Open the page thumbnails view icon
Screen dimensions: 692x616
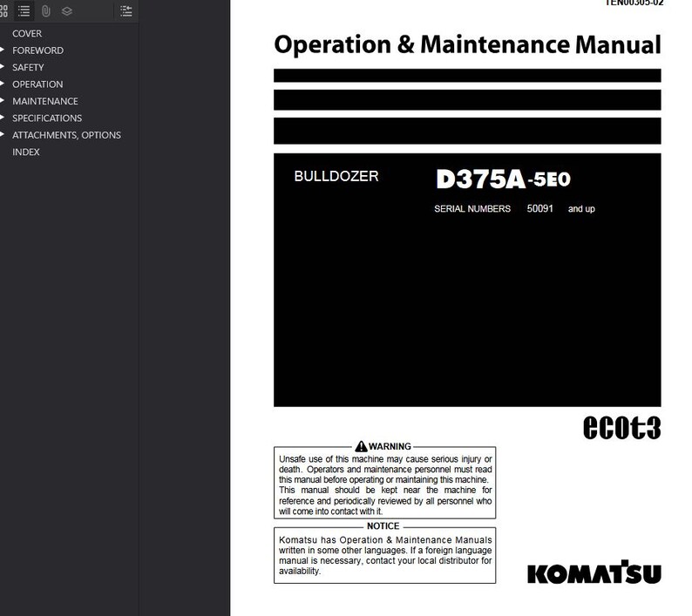click(x=3, y=11)
